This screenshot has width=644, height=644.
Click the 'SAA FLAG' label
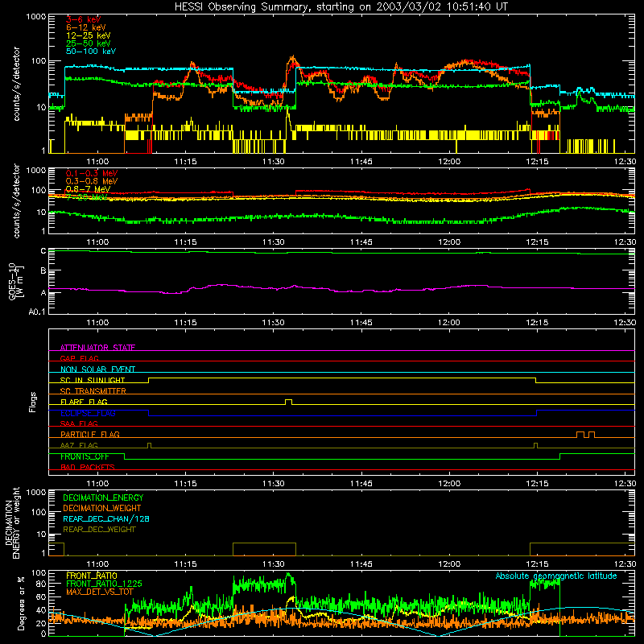[79, 423]
